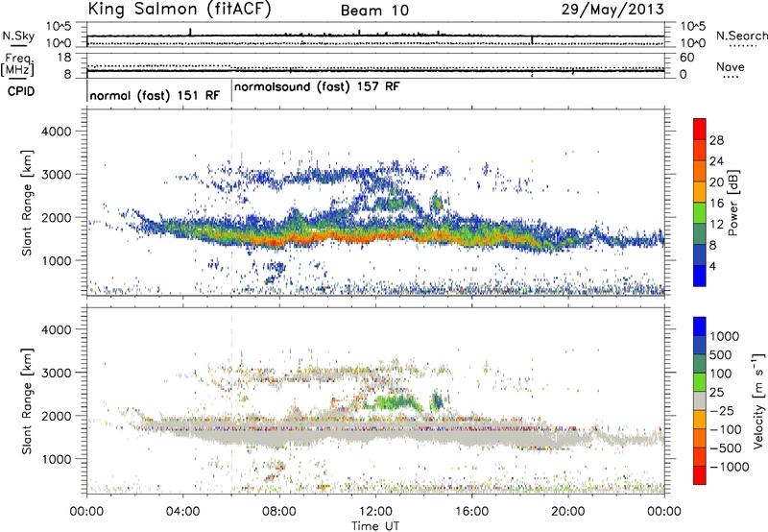Click 'Slant Range [km]' label of power panel
Image resolution: width=768 pixels, height=532 pixels.
coord(28,203)
